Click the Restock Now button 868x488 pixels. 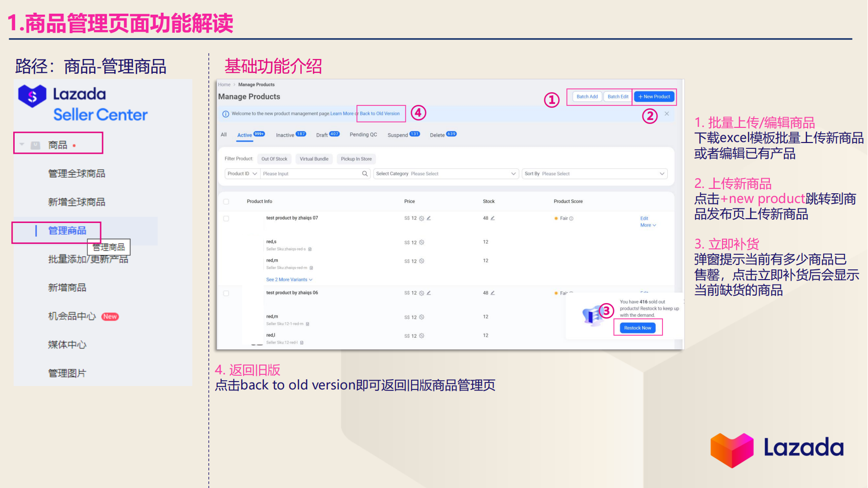tap(638, 327)
